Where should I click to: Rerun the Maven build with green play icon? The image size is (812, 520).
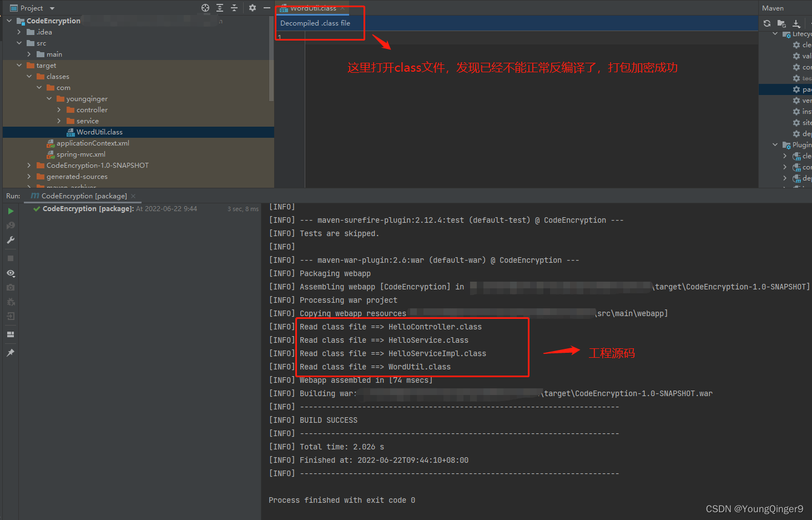11,211
